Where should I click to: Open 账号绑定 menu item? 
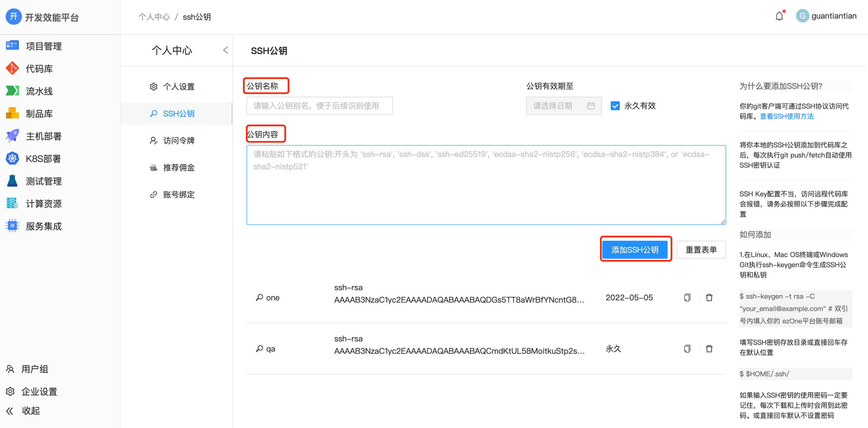pyautogui.click(x=179, y=194)
